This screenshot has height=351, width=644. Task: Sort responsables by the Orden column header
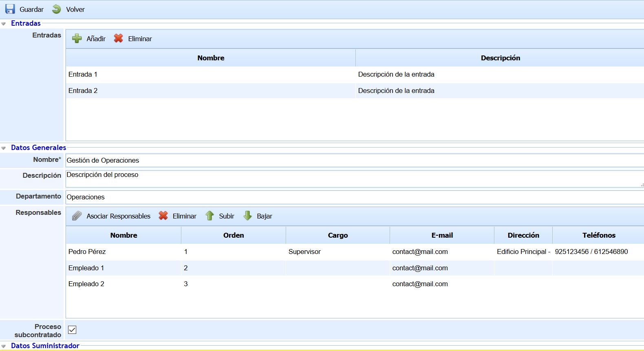coord(233,235)
